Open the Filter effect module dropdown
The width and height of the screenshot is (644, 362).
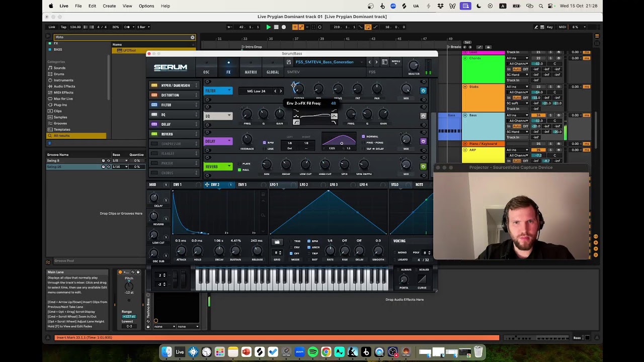click(x=229, y=91)
